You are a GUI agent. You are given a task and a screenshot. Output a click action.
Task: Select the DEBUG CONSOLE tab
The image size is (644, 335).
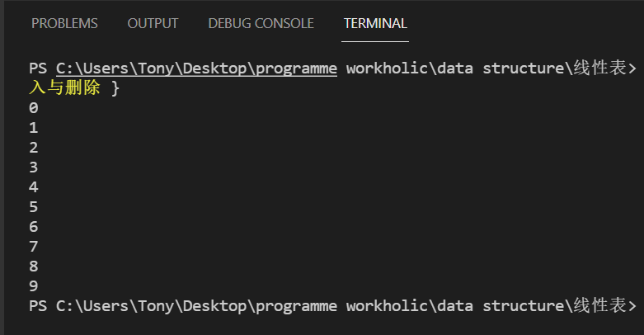[261, 23]
